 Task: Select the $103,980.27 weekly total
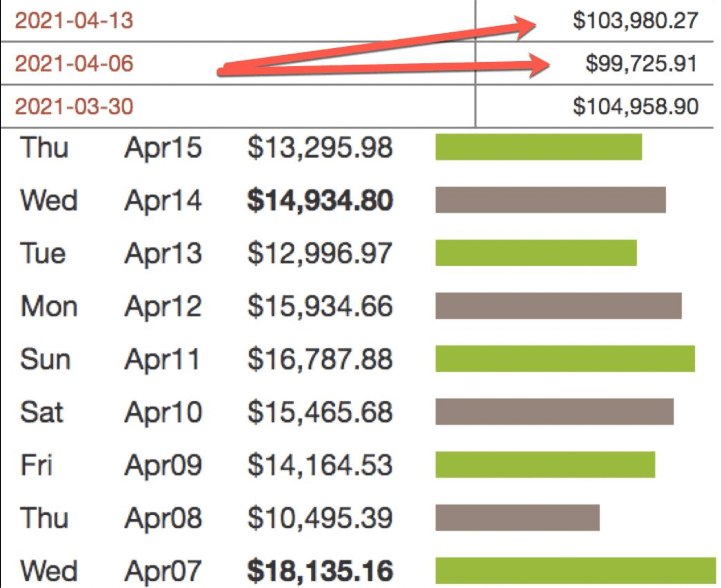point(635,20)
